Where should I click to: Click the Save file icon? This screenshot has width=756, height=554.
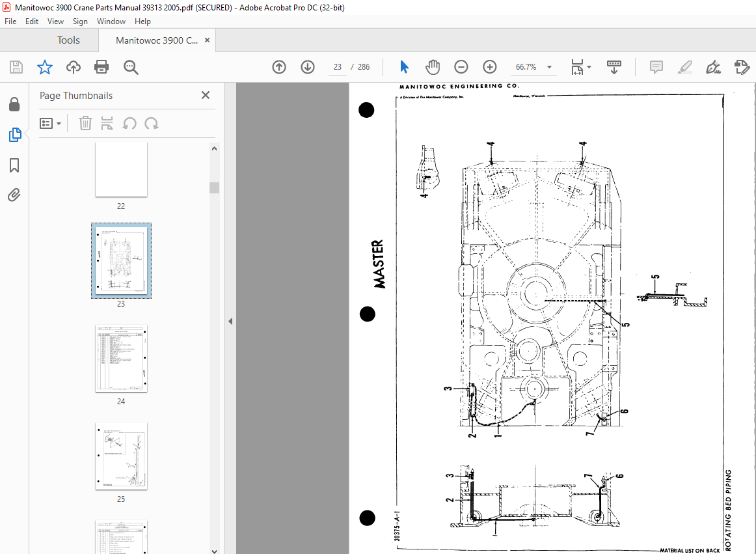pyautogui.click(x=16, y=67)
